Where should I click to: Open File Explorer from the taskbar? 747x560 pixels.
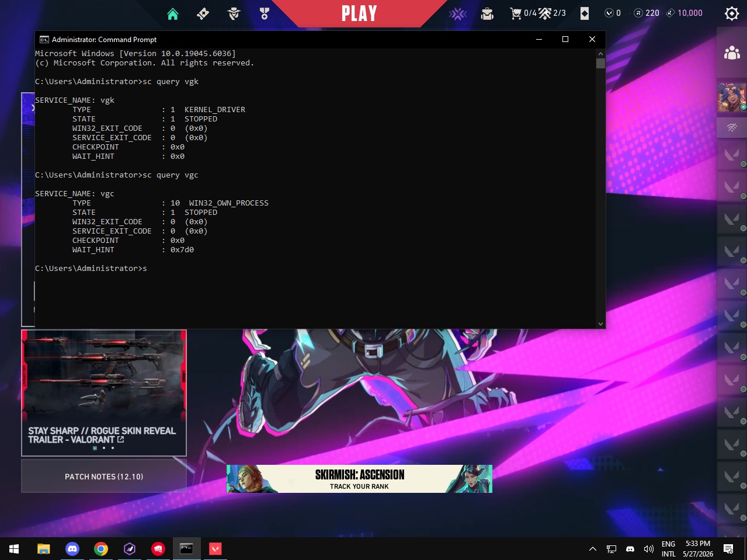[x=44, y=549]
